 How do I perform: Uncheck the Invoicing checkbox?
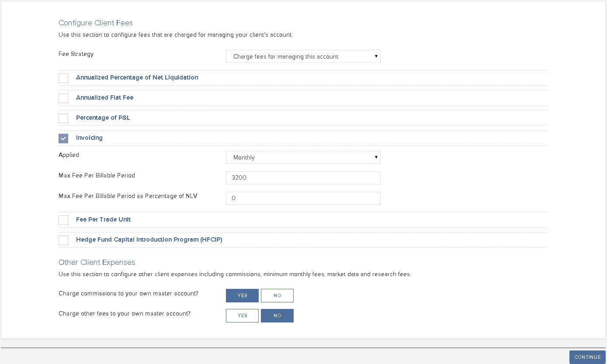[x=63, y=139]
